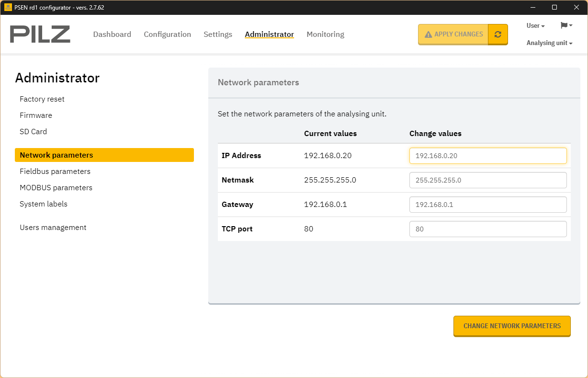Open the Monitoring tab
588x378 pixels.
(x=325, y=34)
